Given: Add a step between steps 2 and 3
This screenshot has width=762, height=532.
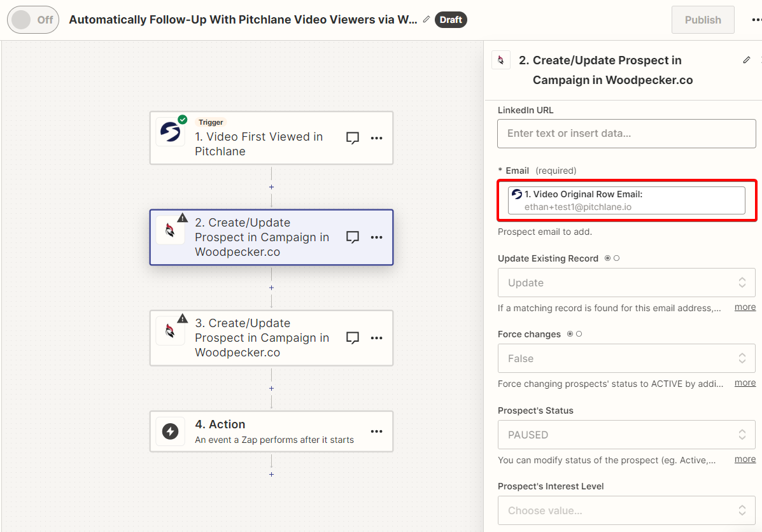Looking at the screenshot, I should click(271, 288).
